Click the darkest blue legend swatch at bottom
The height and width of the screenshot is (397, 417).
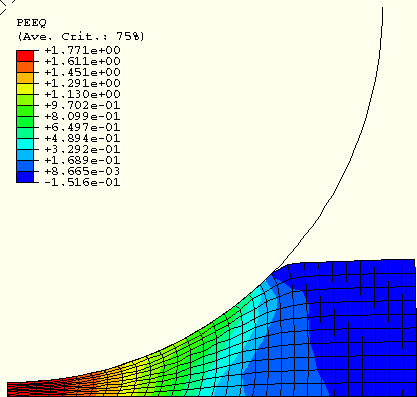point(25,177)
